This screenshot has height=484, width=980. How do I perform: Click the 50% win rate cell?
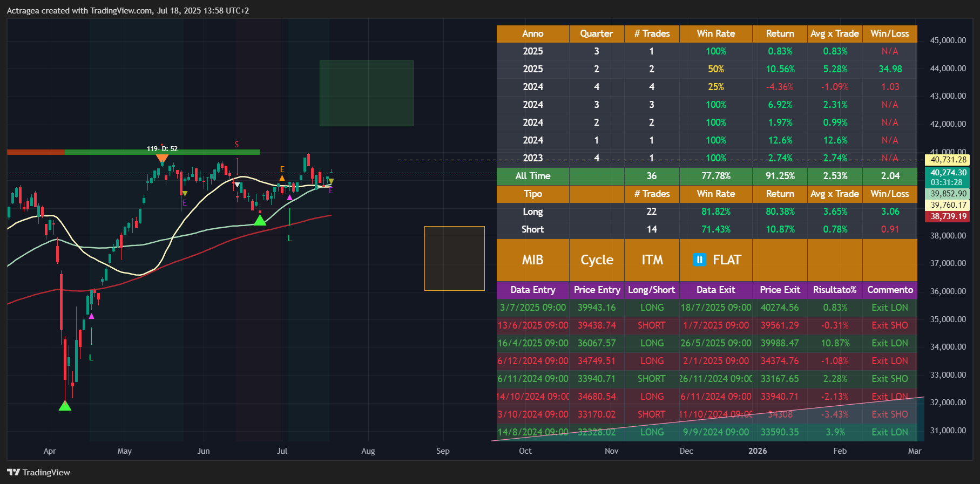coord(716,69)
